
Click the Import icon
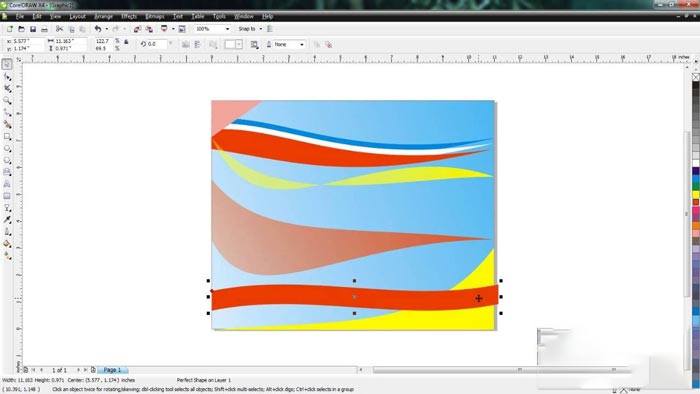pyautogui.click(x=138, y=29)
